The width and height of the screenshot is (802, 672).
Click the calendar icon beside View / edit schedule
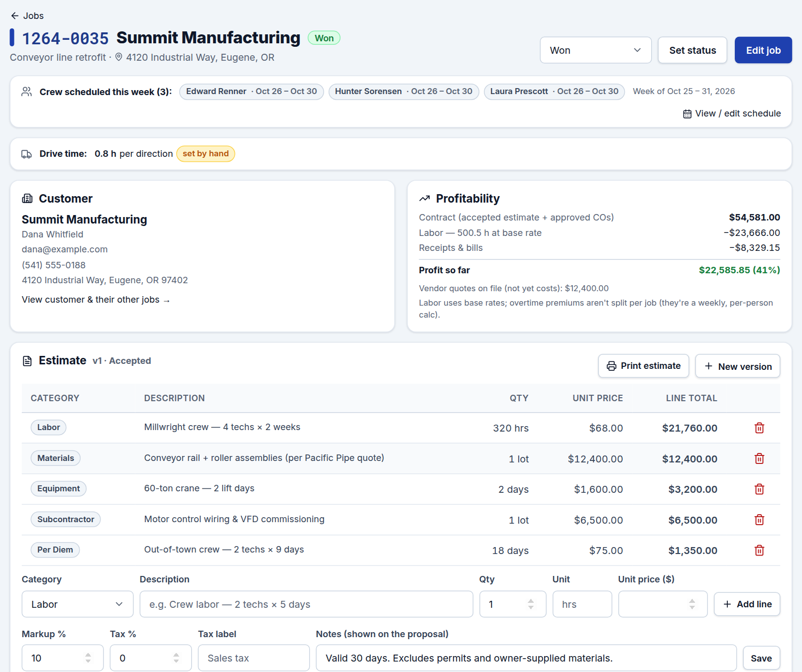(687, 114)
